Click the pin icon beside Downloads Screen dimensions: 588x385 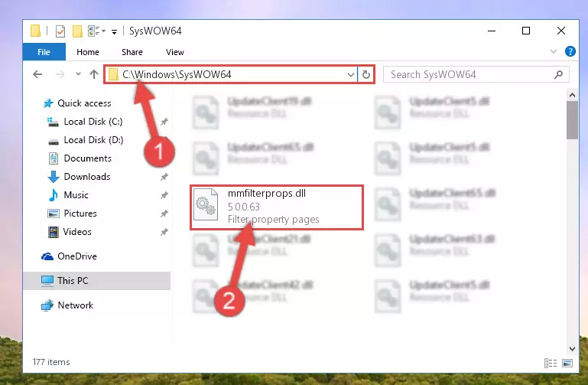(164, 177)
